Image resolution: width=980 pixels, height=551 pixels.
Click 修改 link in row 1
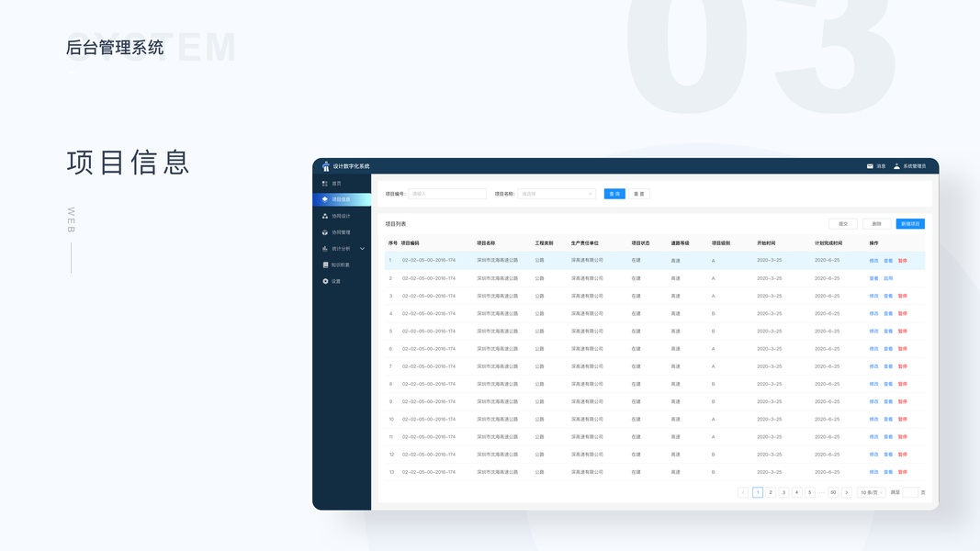(x=873, y=261)
